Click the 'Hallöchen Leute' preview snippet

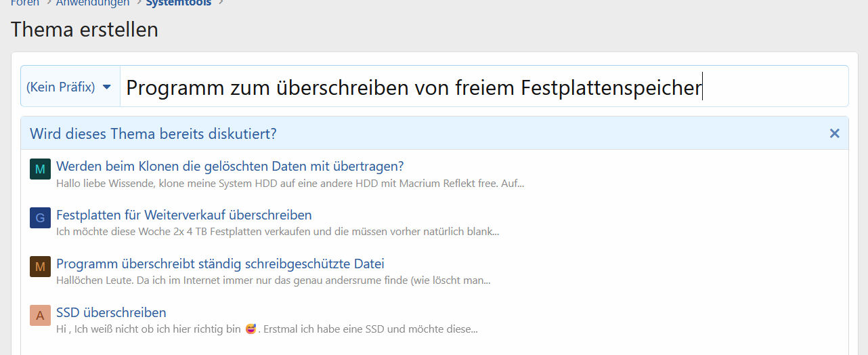point(273,280)
